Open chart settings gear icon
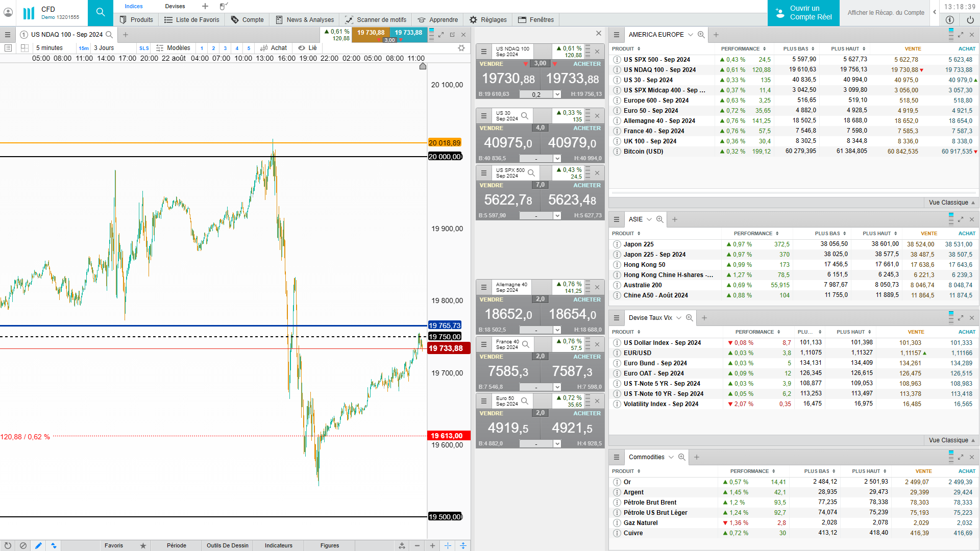Image resolution: width=980 pixels, height=551 pixels. [461, 48]
